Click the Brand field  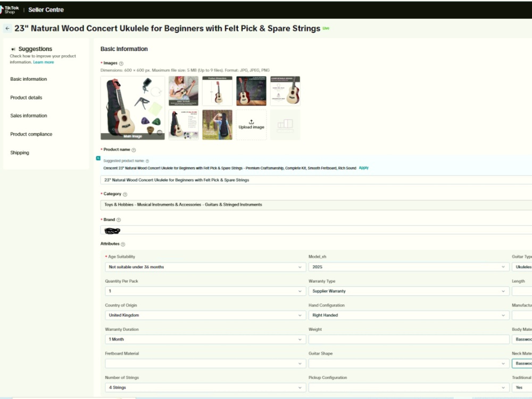(316, 231)
